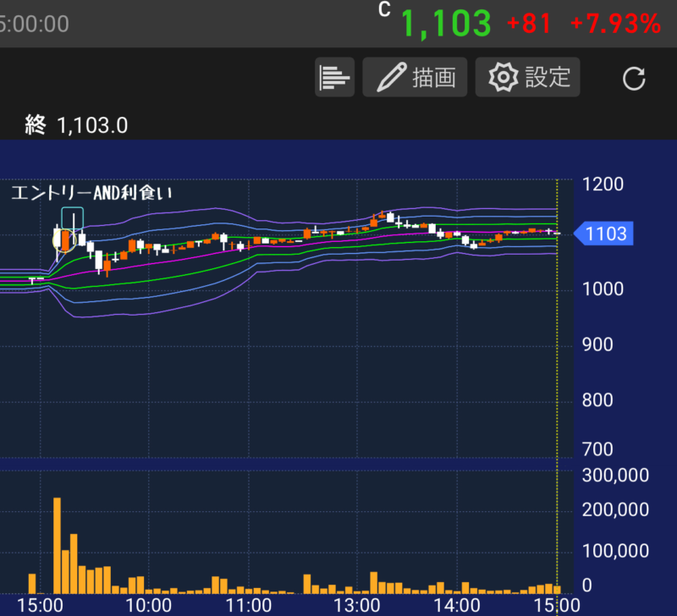Click the +81 price change value
The width and height of the screenshot is (677, 616).
pyautogui.click(x=530, y=24)
